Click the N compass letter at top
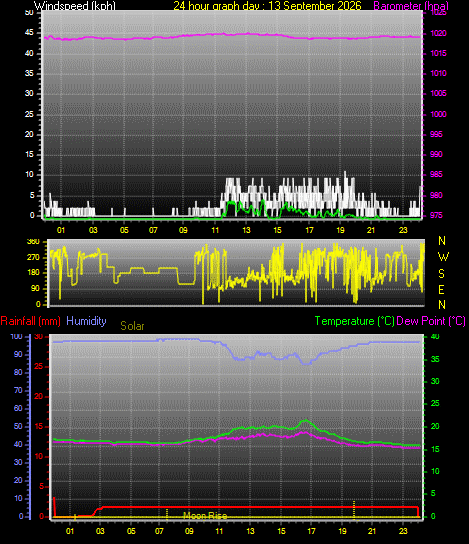Viewport: 469px width, 544px height. 442,240
